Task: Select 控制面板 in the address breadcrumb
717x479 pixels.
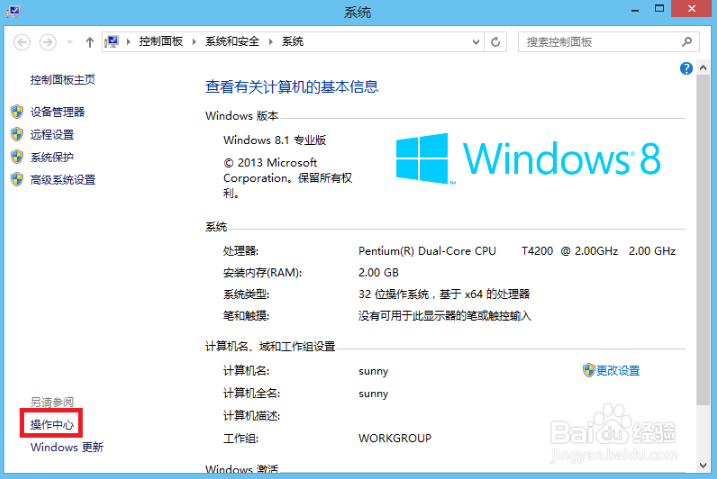Action: click(161, 42)
